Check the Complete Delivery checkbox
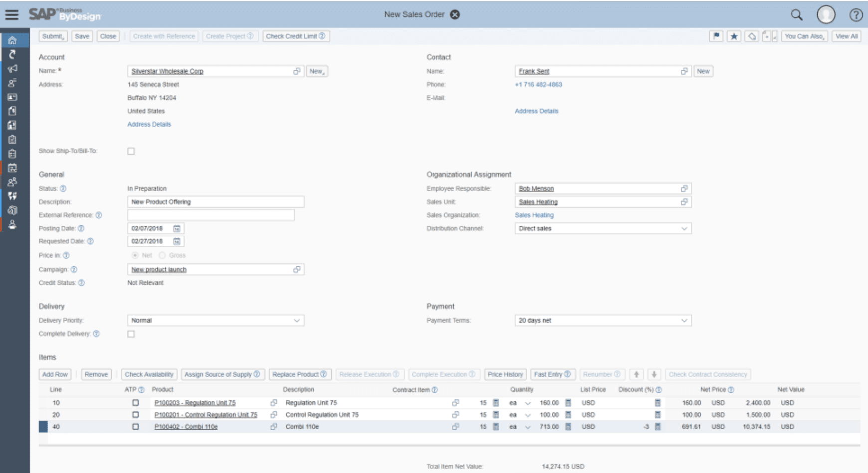The image size is (868, 473). click(x=131, y=334)
